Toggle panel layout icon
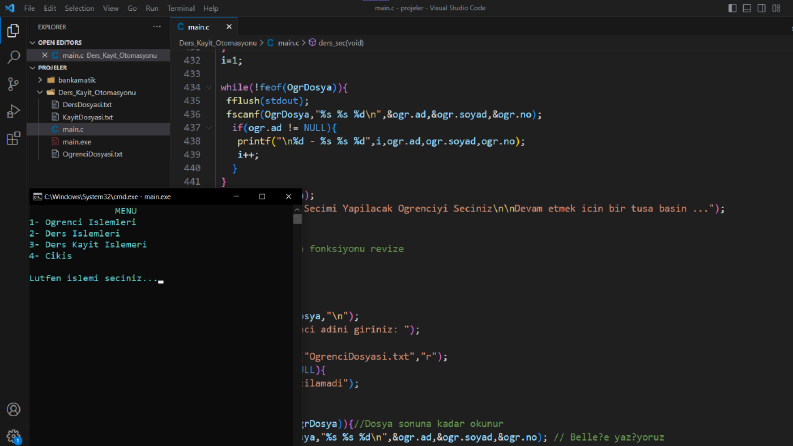793x446 pixels. pos(747,8)
